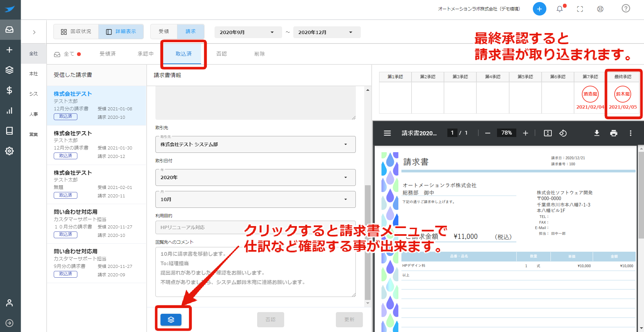Select 全社 department filter
The width and height of the screenshot is (644, 332).
pyautogui.click(x=33, y=54)
